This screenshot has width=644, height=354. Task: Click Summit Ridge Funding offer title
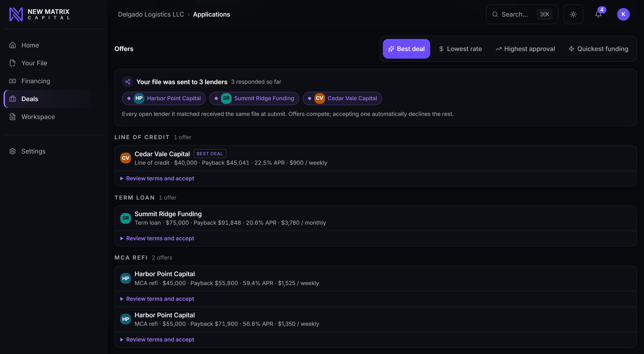pos(168,214)
